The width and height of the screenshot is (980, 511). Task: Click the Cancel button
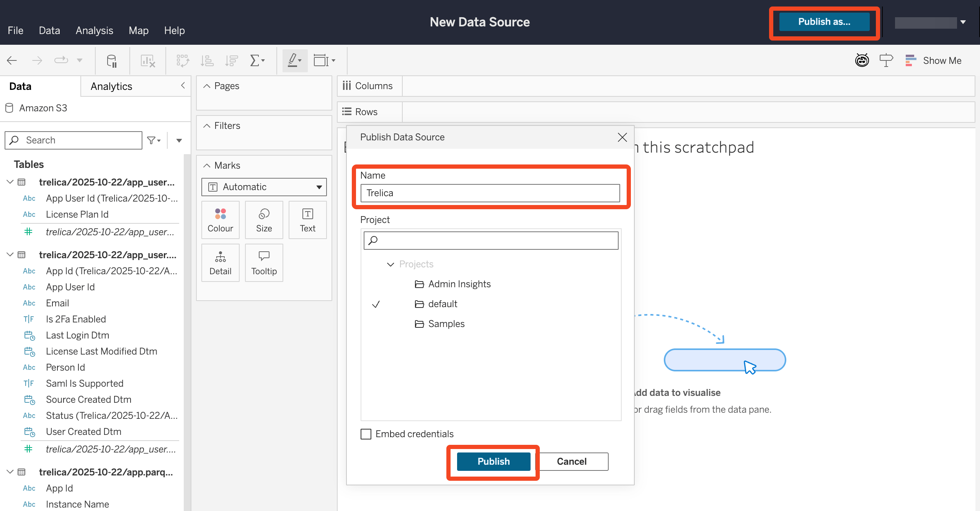point(572,462)
